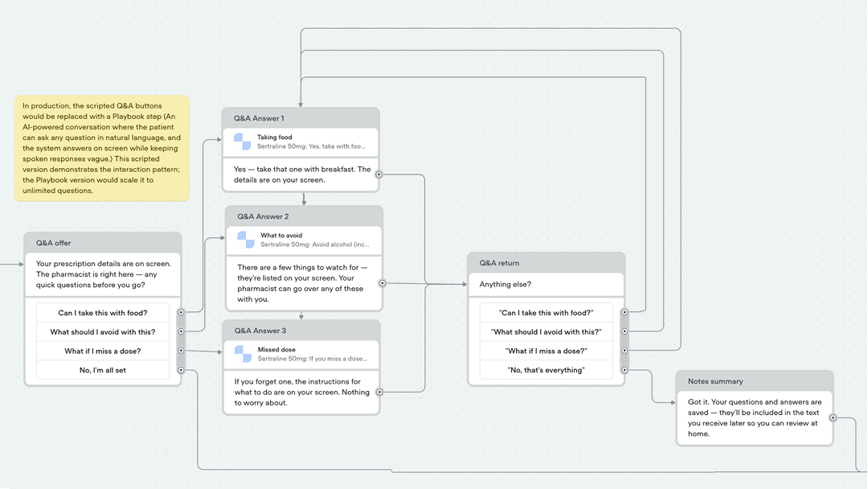Screen dimensions: 868x489
Task: Click the output port on the Notes summary node
Action: tap(833, 418)
